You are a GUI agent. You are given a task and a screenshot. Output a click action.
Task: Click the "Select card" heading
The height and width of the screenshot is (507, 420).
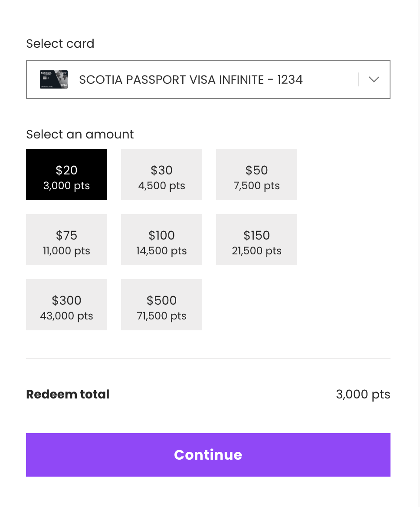(x=60, y=43)
